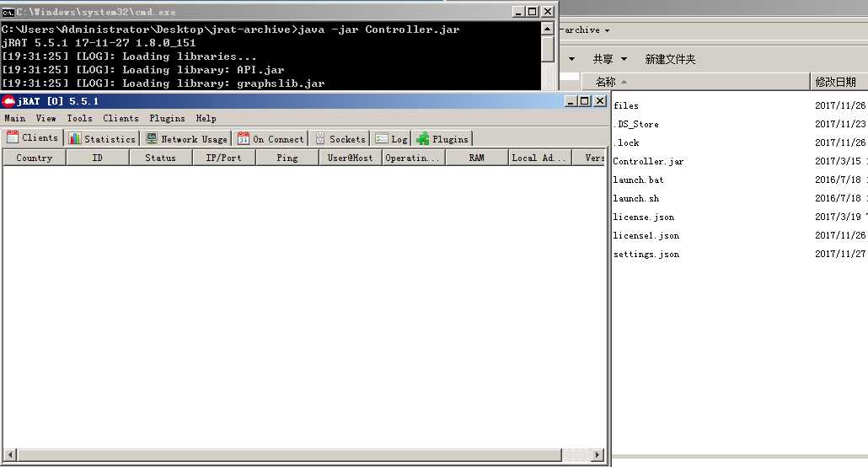Image resolution: width=868 pixels, height=467 pixels.
Task: Click the Sockets tab icon
Action: [x=320, y=138]
